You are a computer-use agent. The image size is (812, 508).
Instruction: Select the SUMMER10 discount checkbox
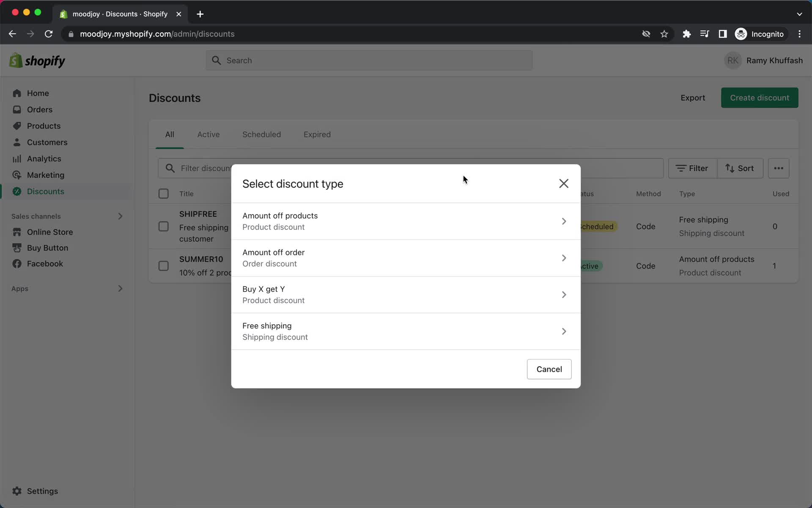click(x=164, y=266)
